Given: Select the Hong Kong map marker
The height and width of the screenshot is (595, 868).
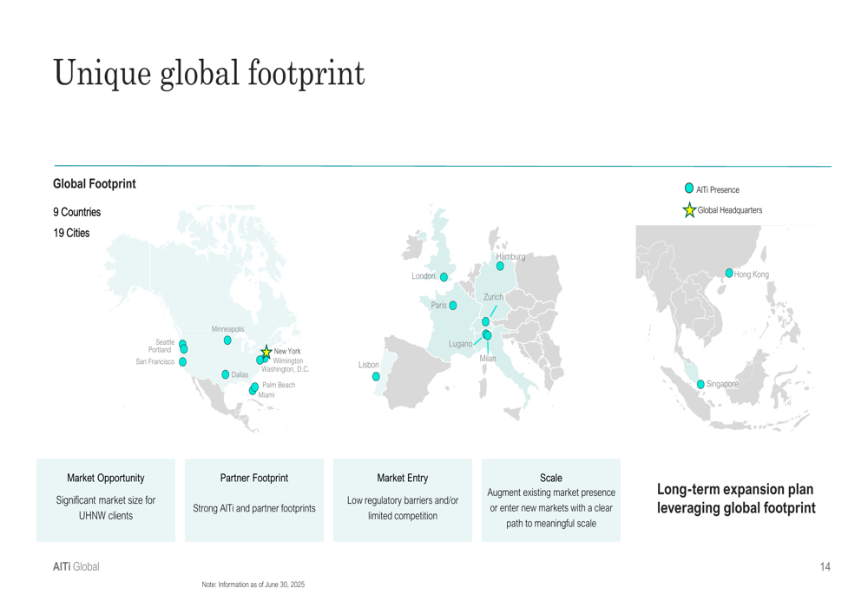Looking at the screenshot, I should click(729, 273).
